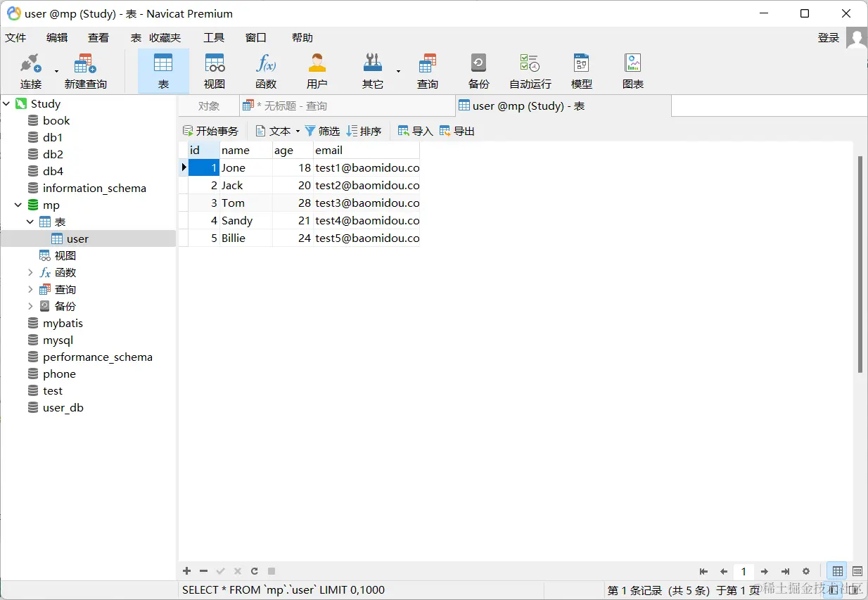Open the 视图 view toolbar icon
The width and height of the screenshot is (868, 600).
pos(215,71)
